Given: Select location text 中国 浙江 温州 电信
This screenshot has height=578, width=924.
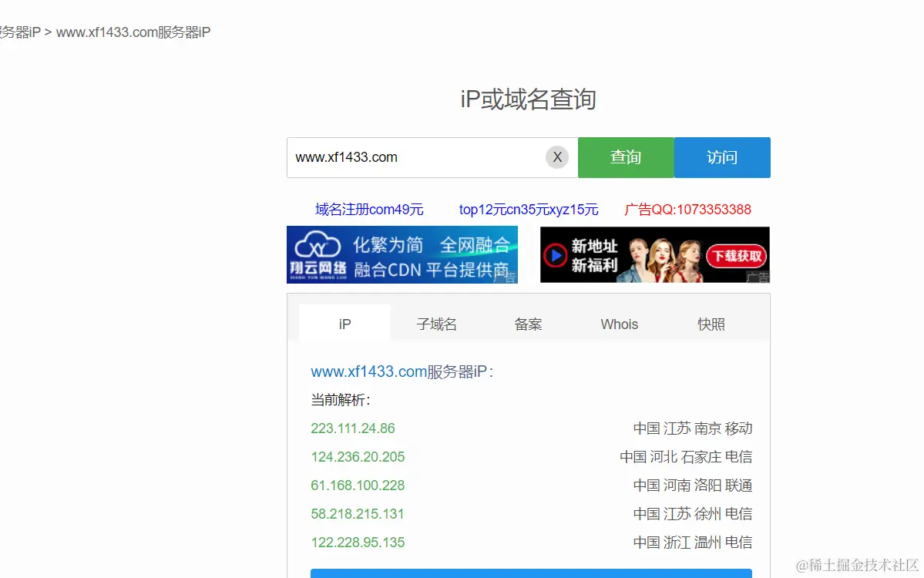Looking at the screenshot, I should pos(693,542).
